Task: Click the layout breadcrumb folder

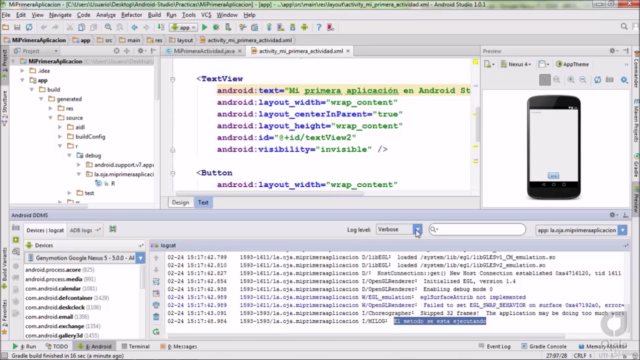Action: pos(181,40)
